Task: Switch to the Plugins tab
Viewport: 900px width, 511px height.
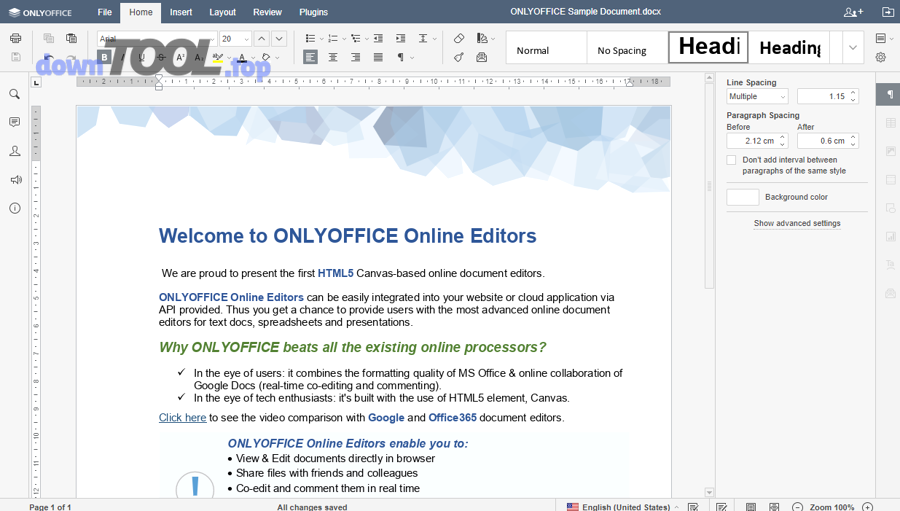Action: [x=313, y=12]
